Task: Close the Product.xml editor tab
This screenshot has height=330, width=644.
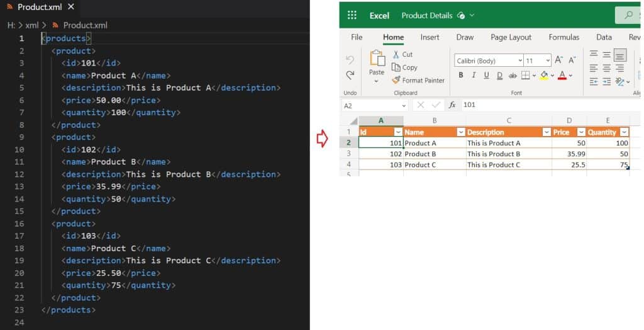Action: (x=71, y=6)
